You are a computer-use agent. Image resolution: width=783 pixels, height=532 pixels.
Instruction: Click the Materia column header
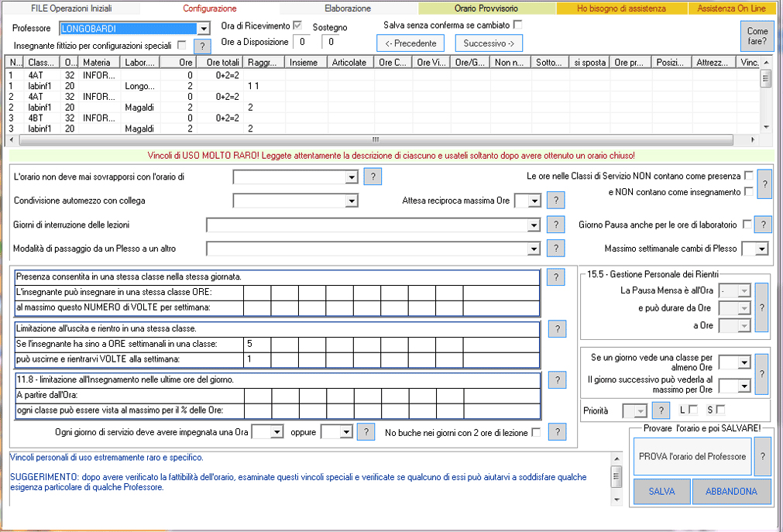click(x=99, y=63)
